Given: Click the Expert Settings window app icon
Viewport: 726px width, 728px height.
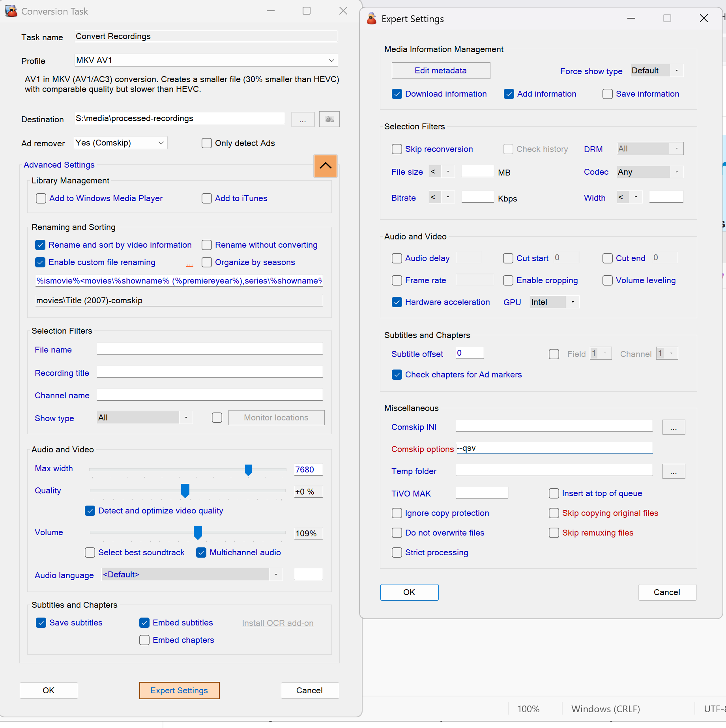Looking at the screenshot, I should (x=371, y=19).
